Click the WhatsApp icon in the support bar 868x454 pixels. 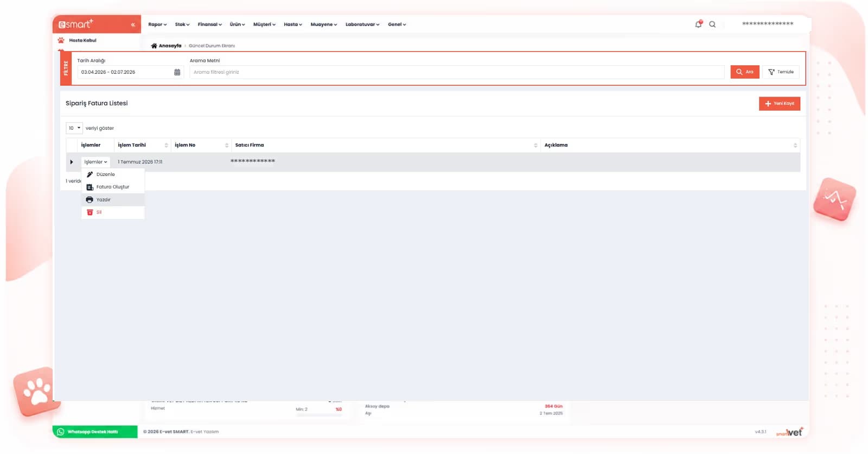(x=61, y=432)
